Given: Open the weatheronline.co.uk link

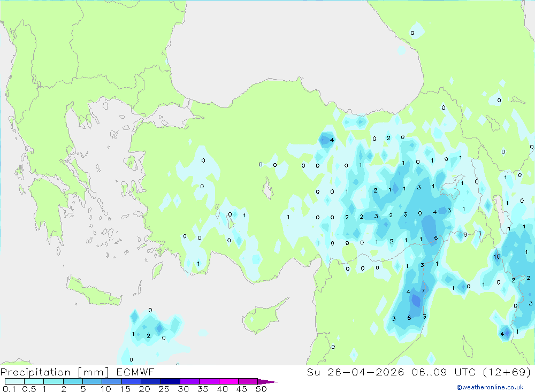Looking at the screenshot, I should 490,387.
